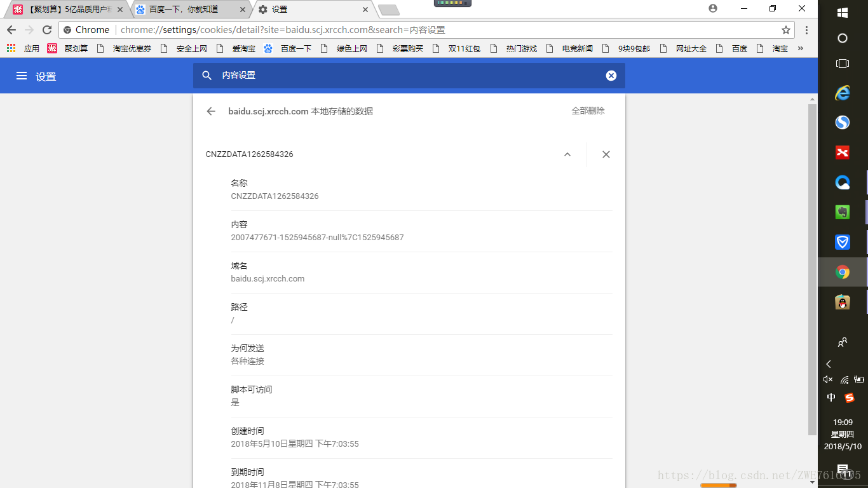Click the creation time 2018年5月10日 value
Viewport: 868px width, 488px height.
point(295,444)
